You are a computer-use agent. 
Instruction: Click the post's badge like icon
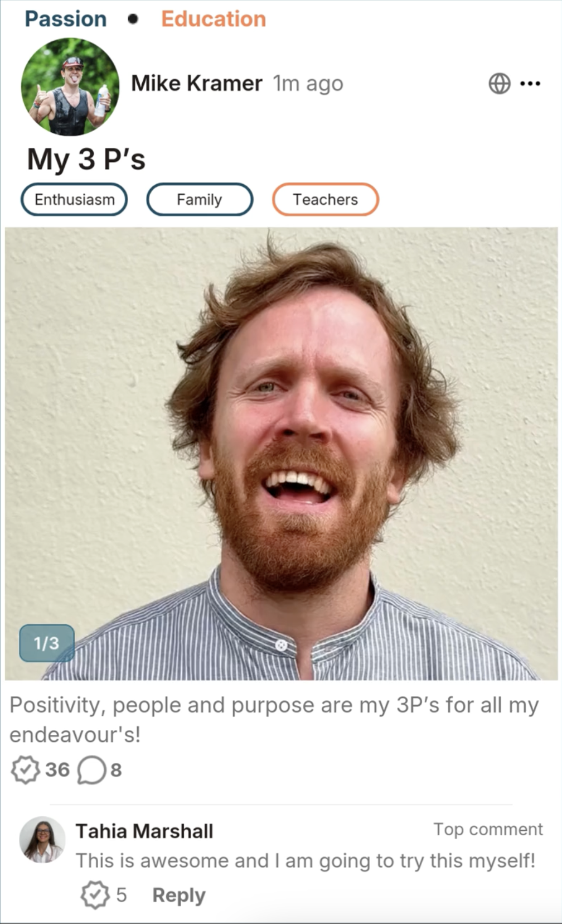click(25, 770)
